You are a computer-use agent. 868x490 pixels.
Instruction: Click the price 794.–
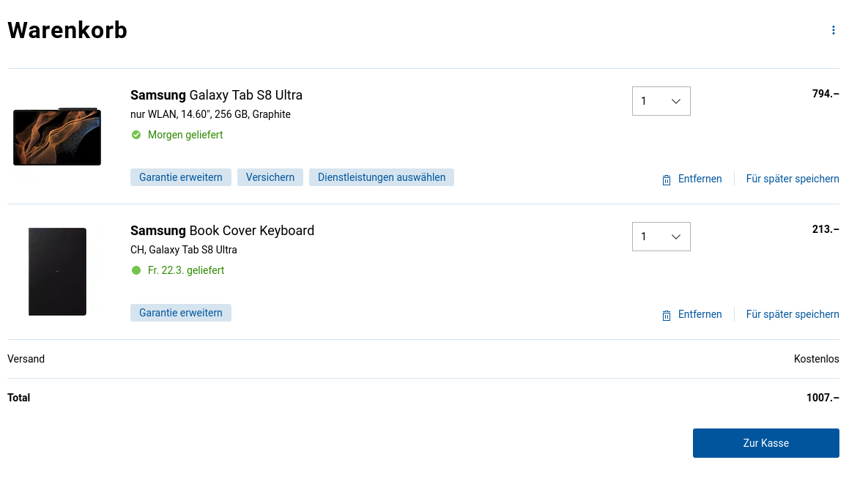pyautogui.click(x=826, y=94)
